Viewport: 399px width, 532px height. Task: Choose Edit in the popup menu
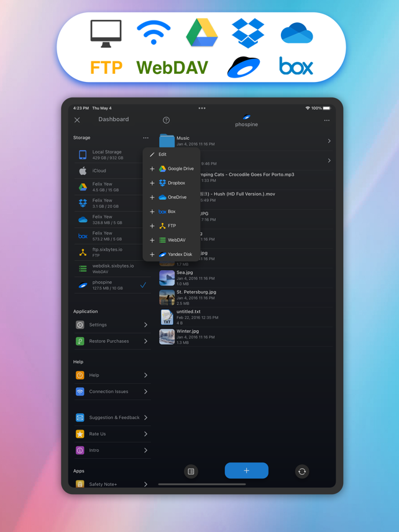172,155
